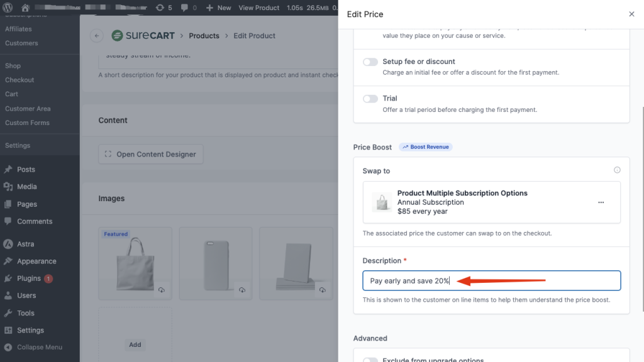Click the Plugins icon in sidebar

8,278
